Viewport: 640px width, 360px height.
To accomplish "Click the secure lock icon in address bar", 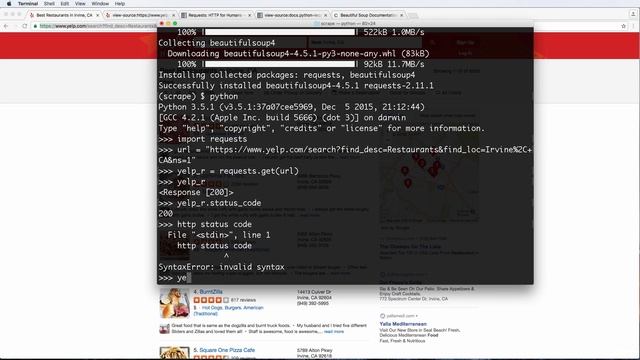I will (36, 26).
